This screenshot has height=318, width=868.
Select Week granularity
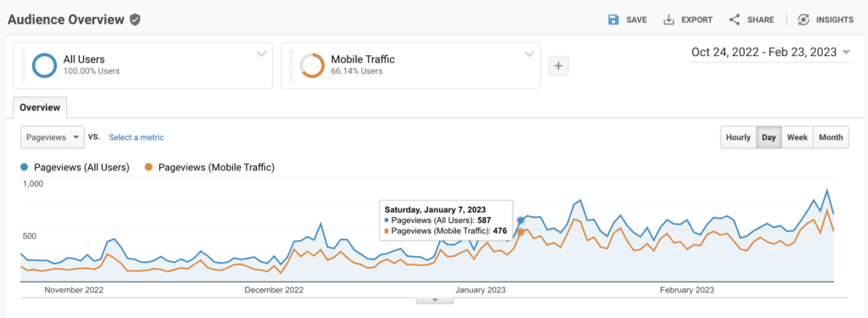797,137
